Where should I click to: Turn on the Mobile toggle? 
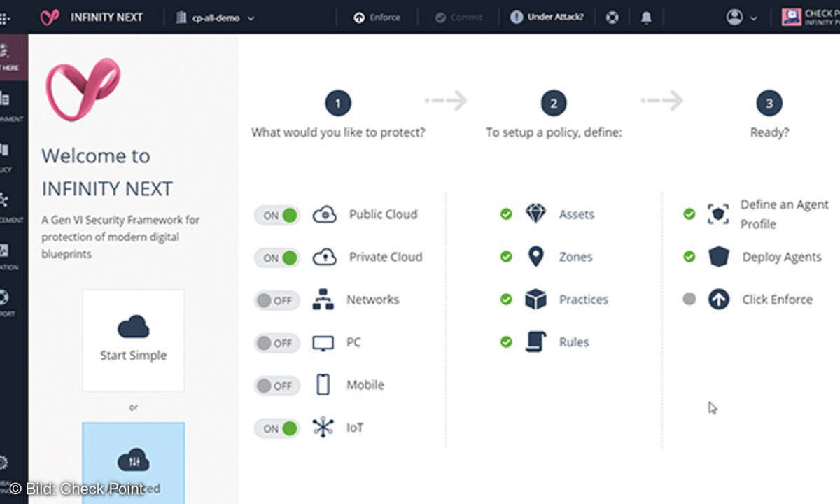coord(277,386)
